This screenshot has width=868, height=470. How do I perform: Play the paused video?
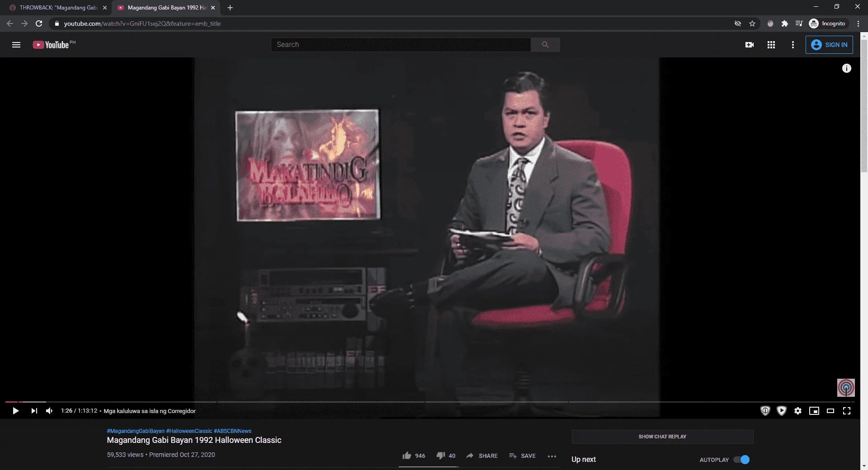(x=15, y=411)
